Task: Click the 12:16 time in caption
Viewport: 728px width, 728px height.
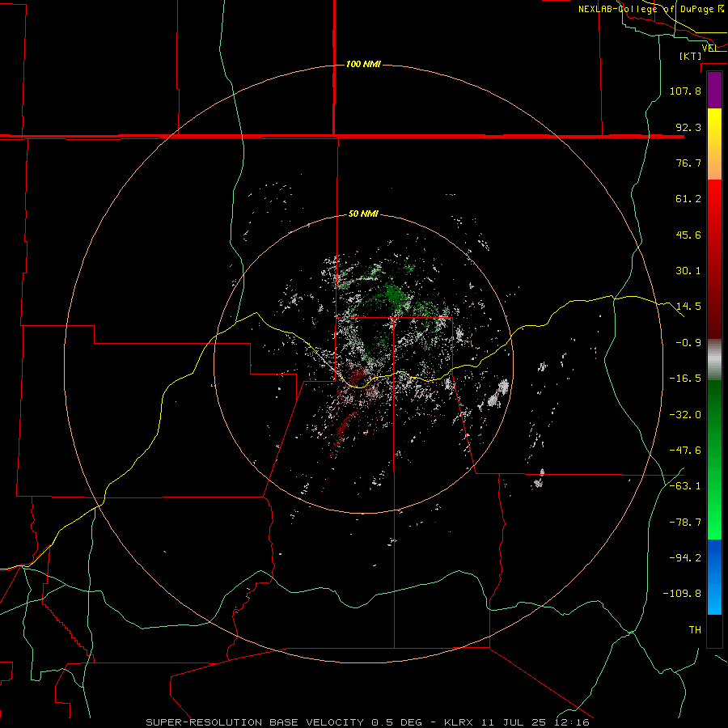Action: pyautogui.click(x=570, y=722)
